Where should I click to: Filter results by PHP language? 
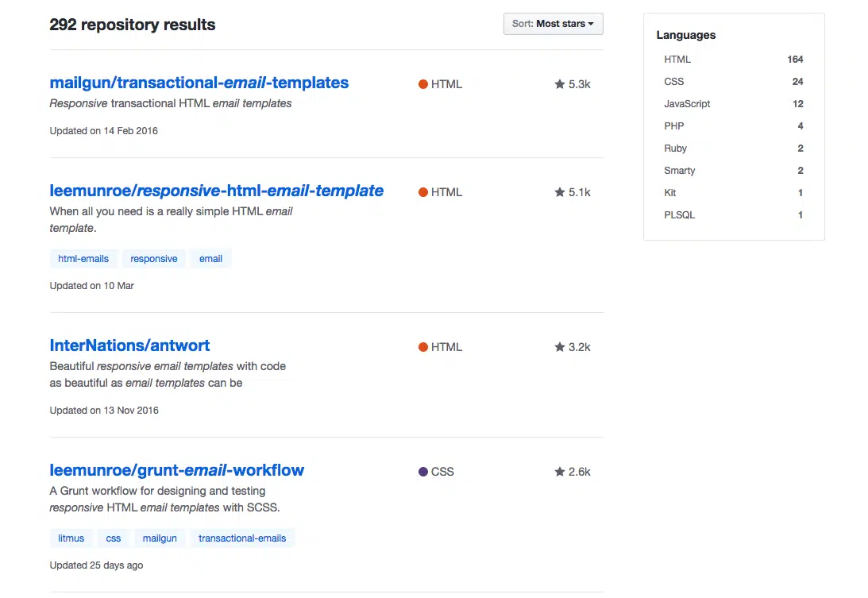(x=674, y=126)
